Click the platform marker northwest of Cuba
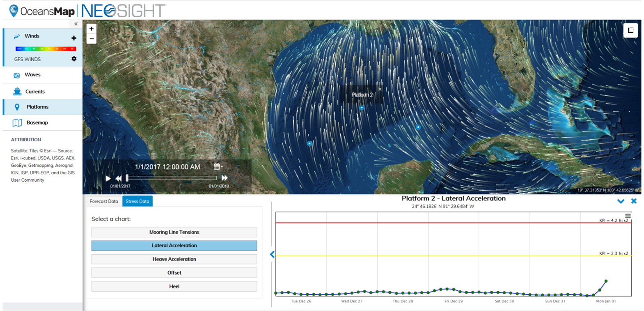Image resolution: width=644 pixels, height=311 pixels. 418,127
